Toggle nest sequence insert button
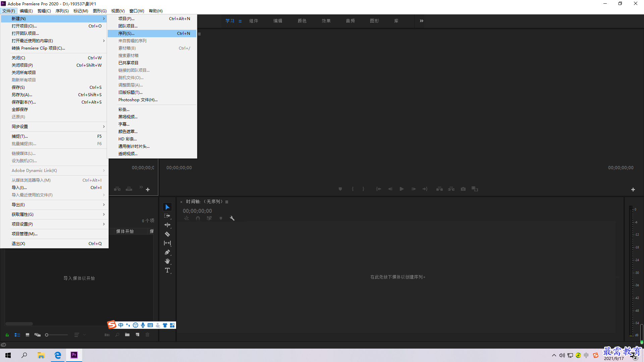 186,218
